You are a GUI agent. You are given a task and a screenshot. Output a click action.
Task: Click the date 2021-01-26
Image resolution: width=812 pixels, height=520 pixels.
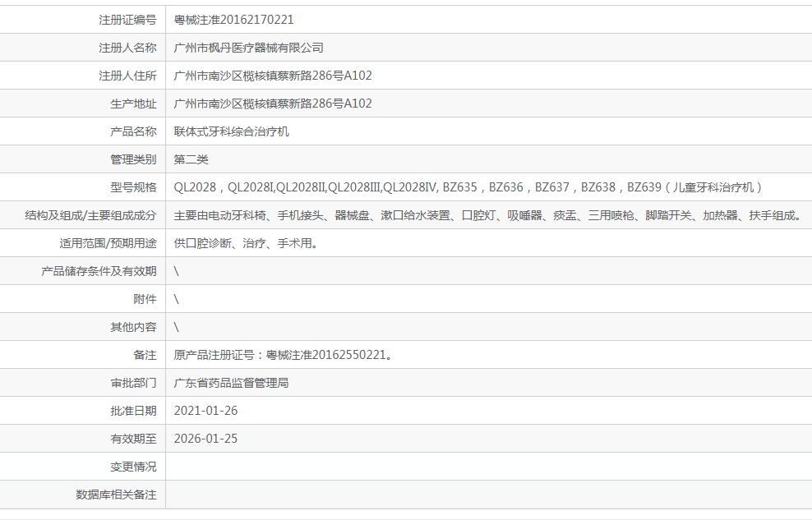[205, 411]
